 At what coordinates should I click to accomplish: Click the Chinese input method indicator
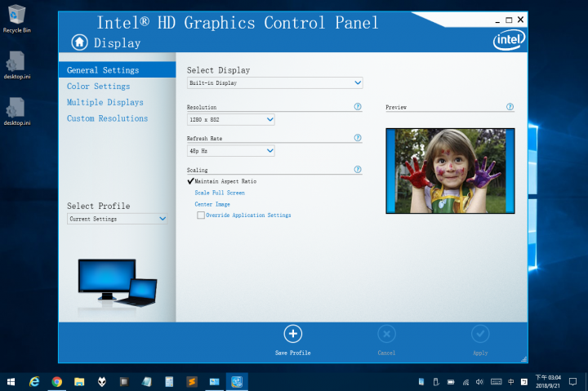click(x=510, y=382)
